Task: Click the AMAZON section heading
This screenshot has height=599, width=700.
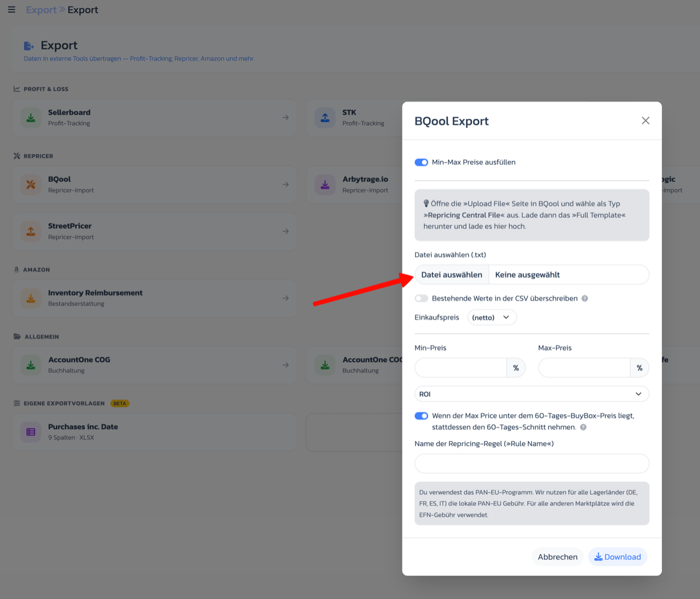Action: coord(37,270)
